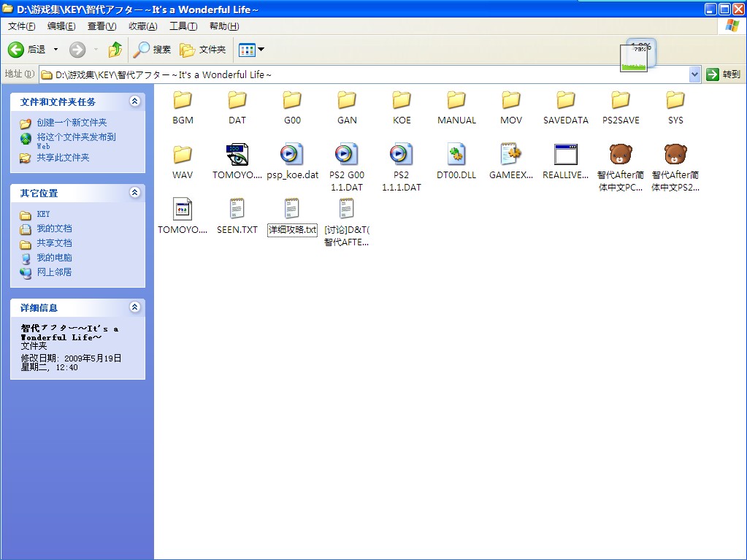Image resolution: width=747 pixels, height=560 pixels.
Task: Select the G00 folder icon
Action: pyautogui.click(x=292, y=101)
